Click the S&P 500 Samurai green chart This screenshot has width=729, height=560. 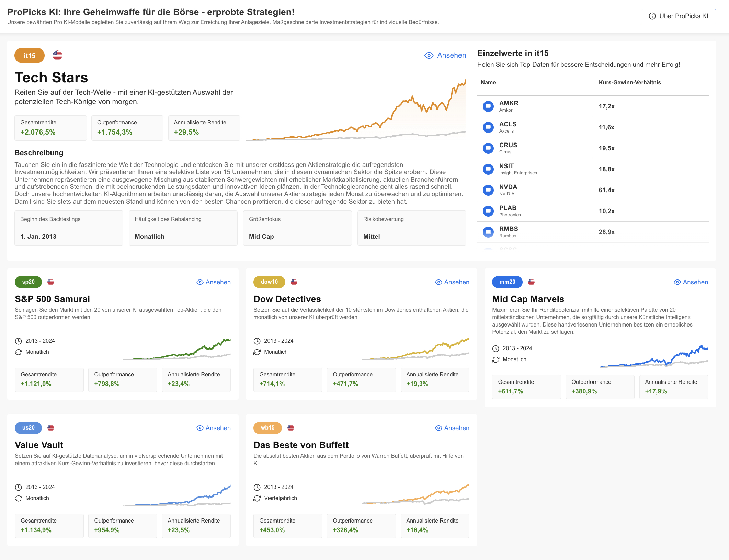177,349
